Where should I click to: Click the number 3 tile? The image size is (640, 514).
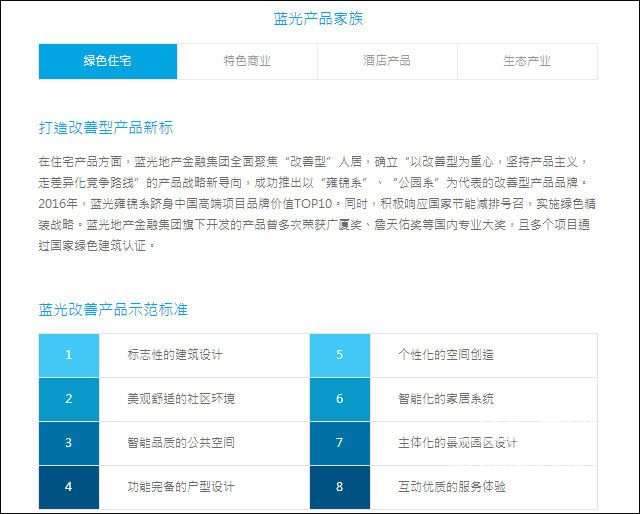69,443
